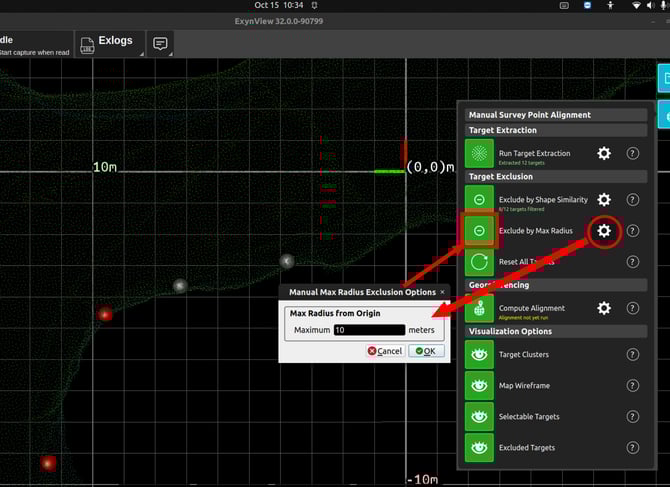
Task: Toggle Excluded Targets visibility
Action: [480, 447]
